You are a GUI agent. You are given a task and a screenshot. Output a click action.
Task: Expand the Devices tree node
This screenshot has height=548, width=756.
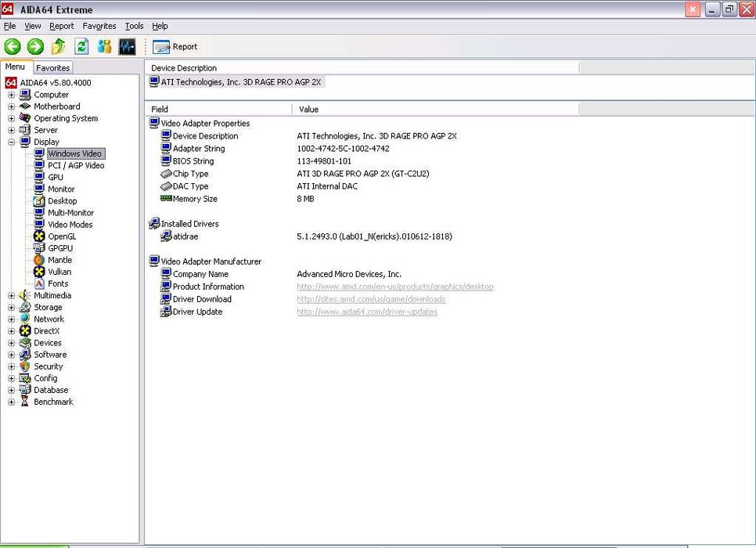[12, 343]
